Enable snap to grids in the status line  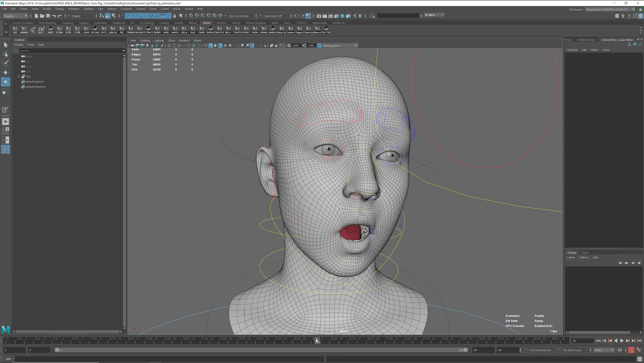click(x=192, y=16)
